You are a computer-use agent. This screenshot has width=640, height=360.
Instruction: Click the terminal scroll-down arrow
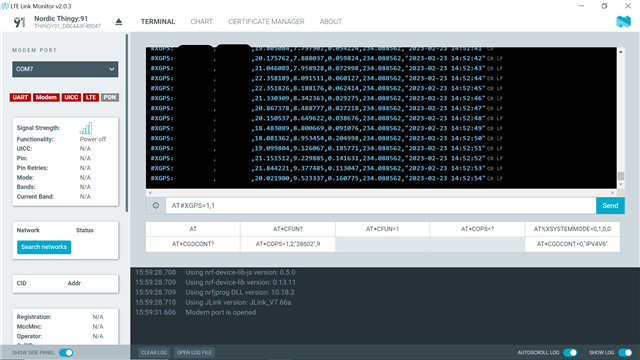point(621,184)
